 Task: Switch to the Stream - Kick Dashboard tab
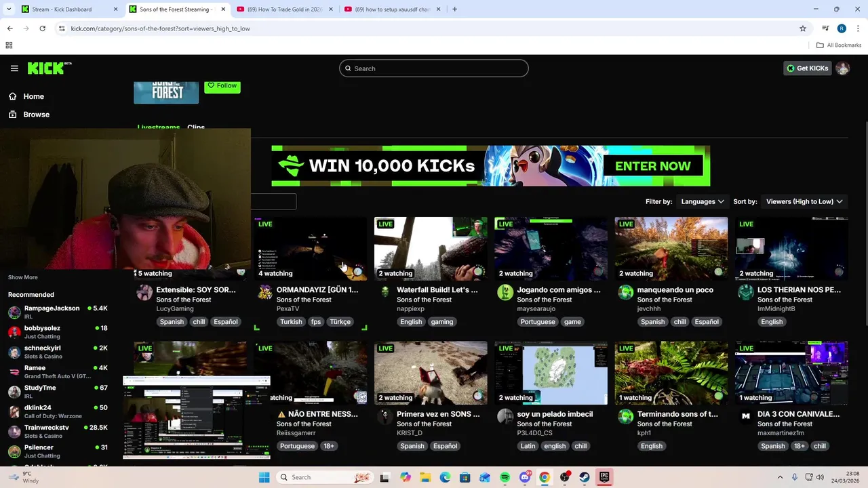[x=70, y=9]
